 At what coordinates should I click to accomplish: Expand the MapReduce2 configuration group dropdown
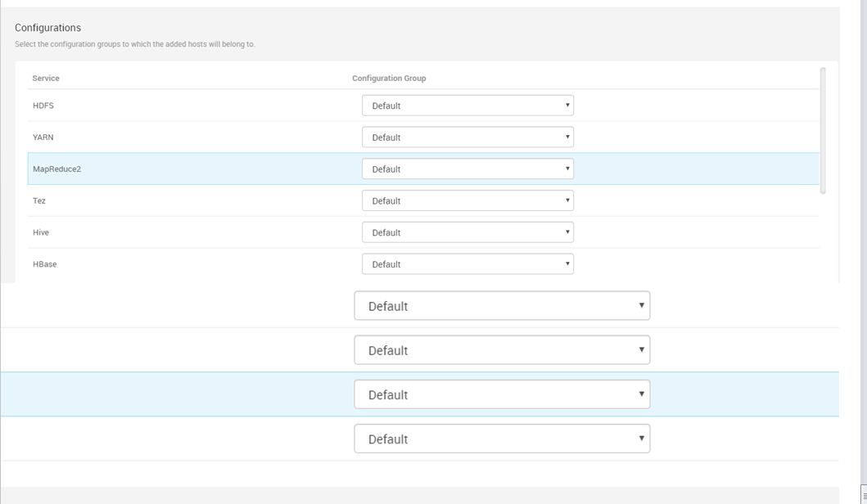(467, 169)
